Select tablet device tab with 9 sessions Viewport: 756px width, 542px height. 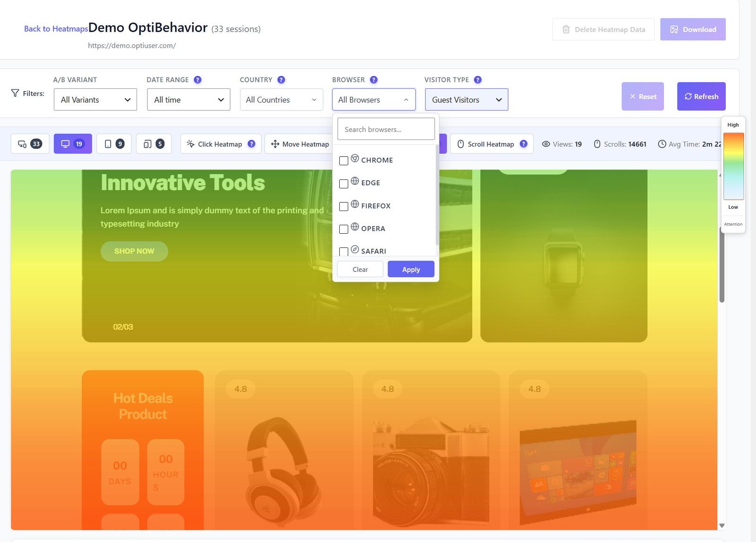tap(114, 144)
